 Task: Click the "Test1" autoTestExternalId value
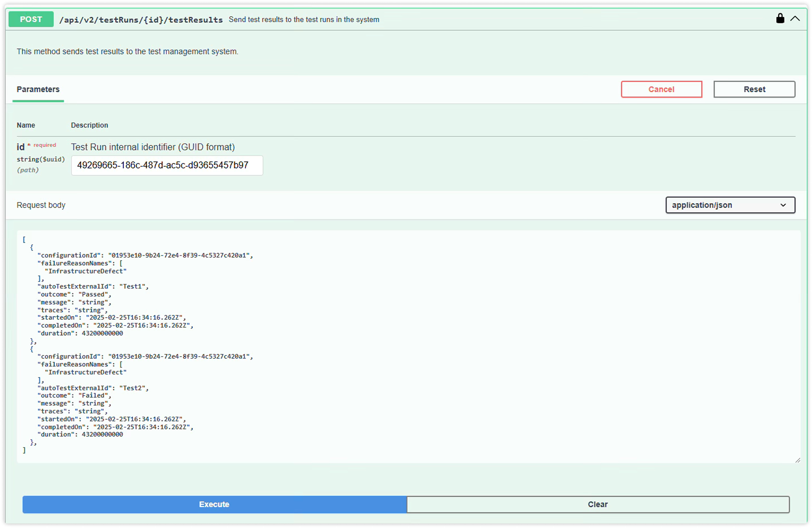click(132, 287)
